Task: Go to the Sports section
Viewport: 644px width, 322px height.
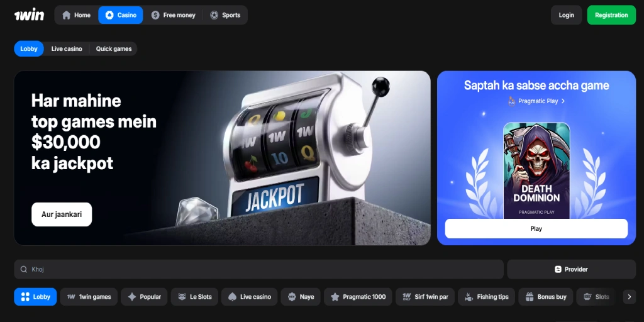Action: 225,15
